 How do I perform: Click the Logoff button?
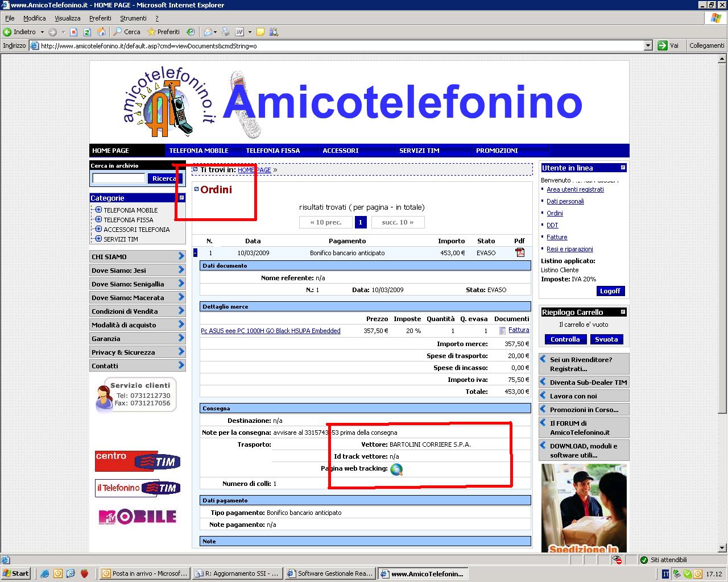pos(610,291)
